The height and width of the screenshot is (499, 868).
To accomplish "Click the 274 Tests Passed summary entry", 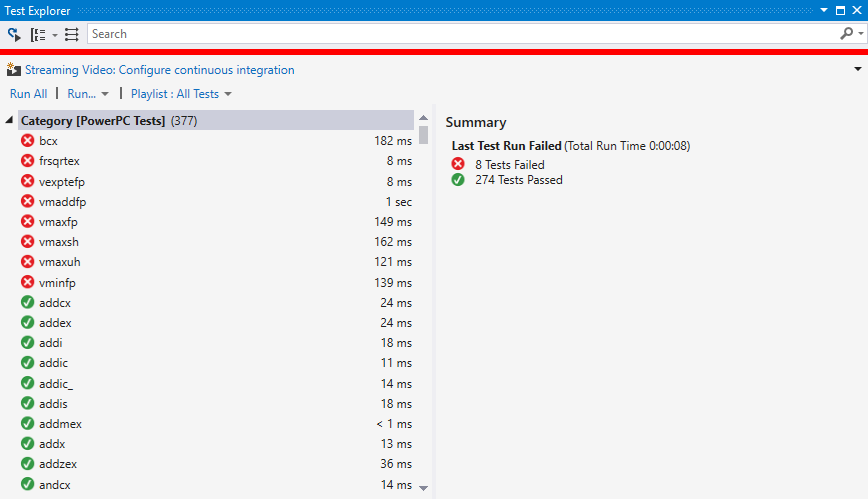I will click(519, 179).
